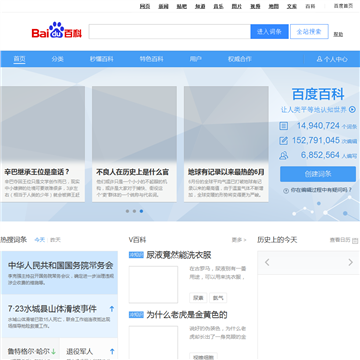Switch hot entries to 昨天
This screenshot has height=360, width=360.
[x=55, y=240]
